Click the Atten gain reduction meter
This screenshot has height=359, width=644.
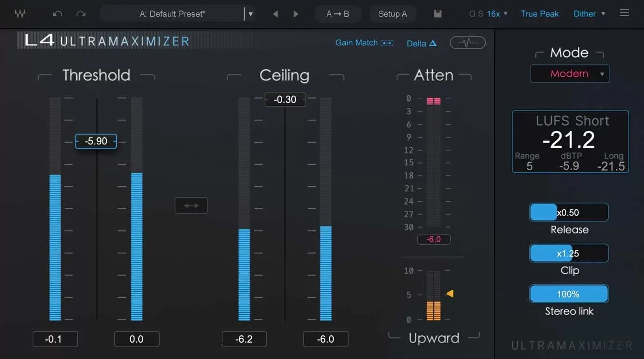coord(434,162)
